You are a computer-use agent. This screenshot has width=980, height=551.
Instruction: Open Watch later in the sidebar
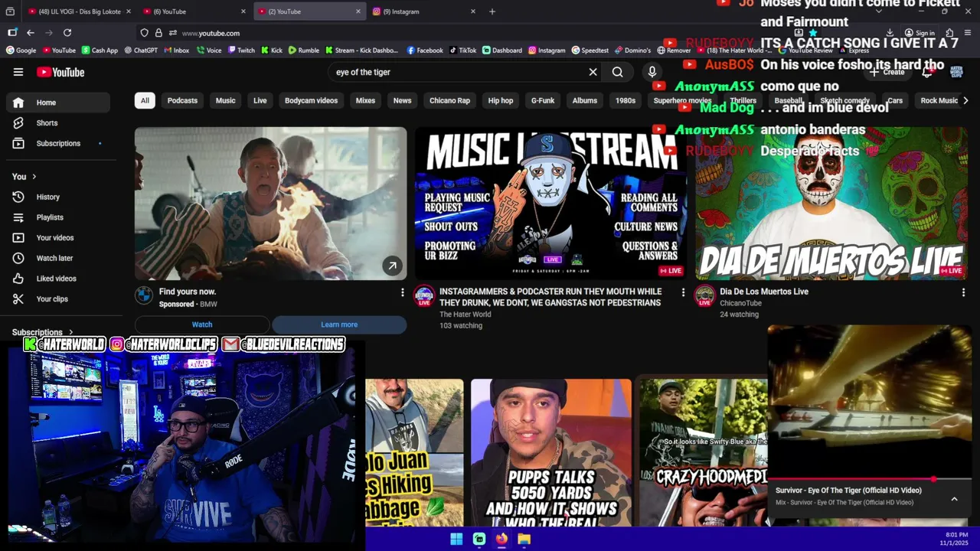[58, 258]
